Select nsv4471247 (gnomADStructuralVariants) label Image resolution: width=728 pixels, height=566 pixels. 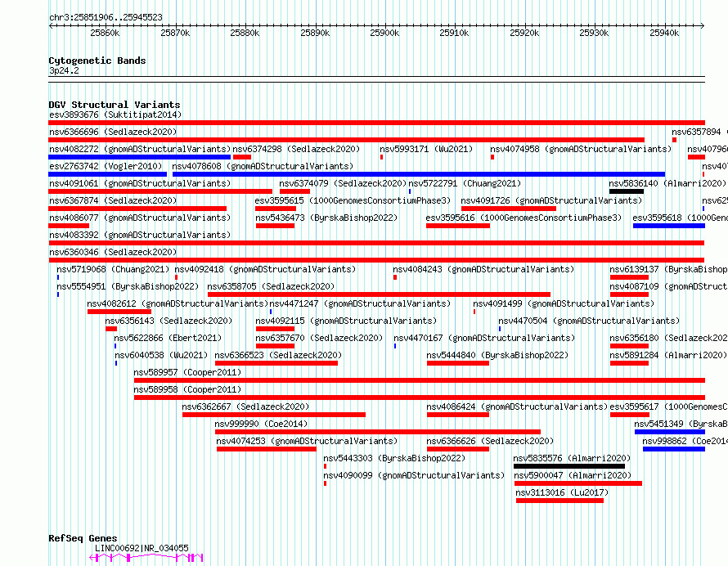[x=360, y=303]
